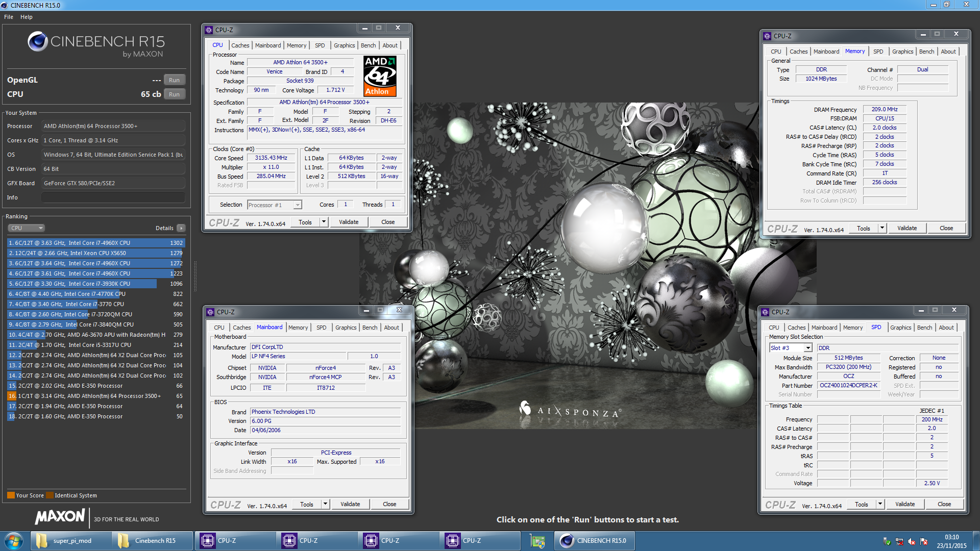
Task: Click the Core Speed value 3135.43 MHz
Action: (x=271, y=158)
